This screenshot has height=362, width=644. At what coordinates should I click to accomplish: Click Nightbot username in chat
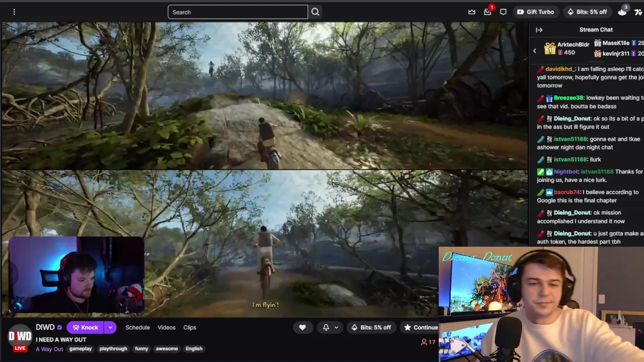(566, 171)
